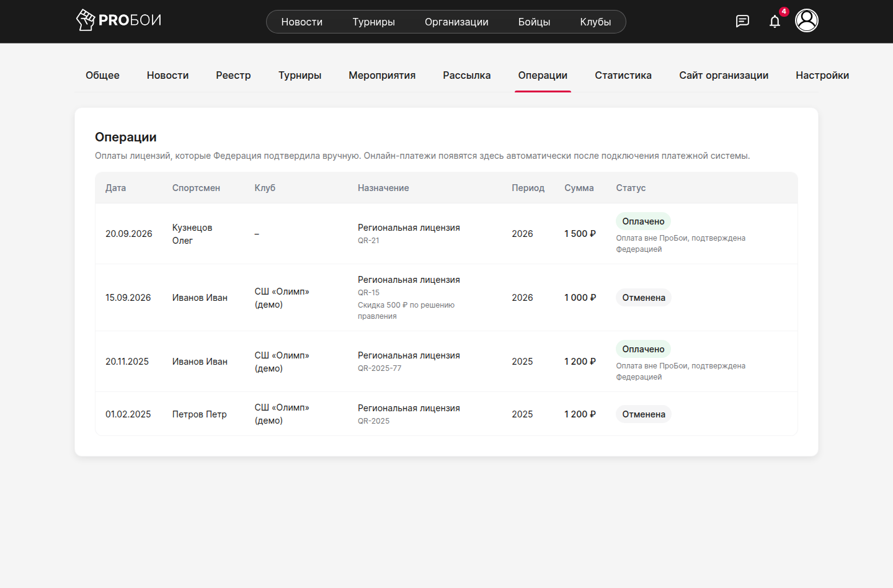Go to Турниры in the top navigation
This screenshot has height=588, width=893.
point(374,22)
